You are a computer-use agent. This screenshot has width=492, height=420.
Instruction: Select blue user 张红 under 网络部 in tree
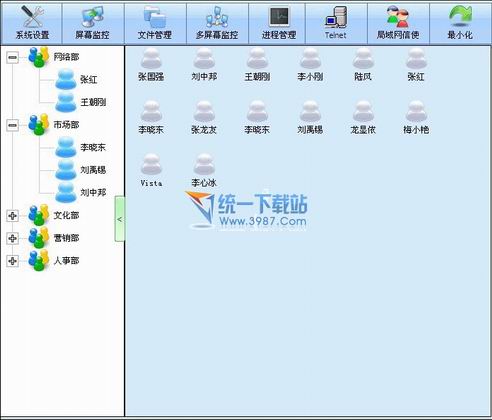[x=76, y=79]
